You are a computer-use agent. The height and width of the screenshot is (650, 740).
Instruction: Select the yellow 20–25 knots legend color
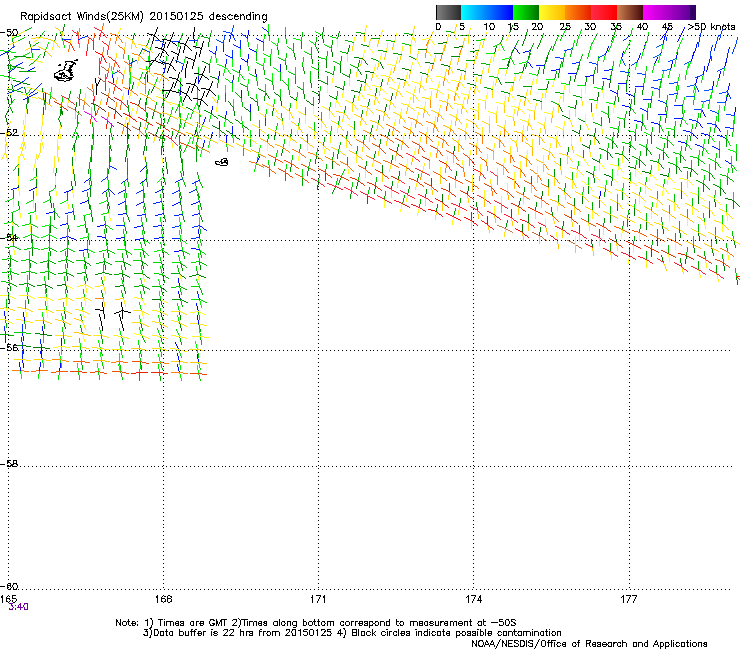pos(552,12)
